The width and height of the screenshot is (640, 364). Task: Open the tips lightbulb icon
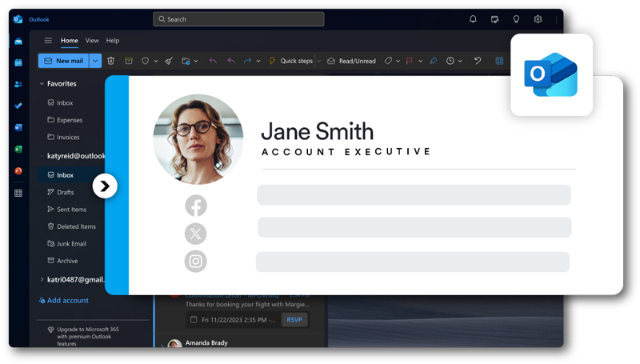point(516,19)
